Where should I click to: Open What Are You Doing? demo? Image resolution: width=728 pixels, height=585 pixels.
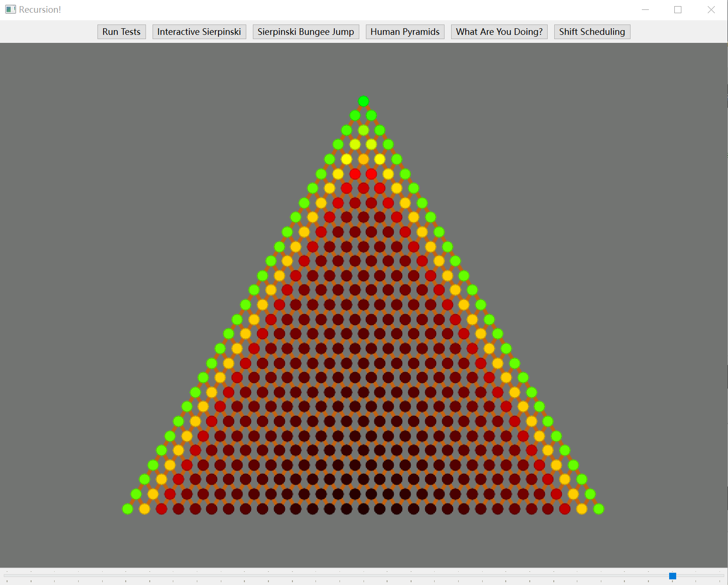tap(499, 32)
